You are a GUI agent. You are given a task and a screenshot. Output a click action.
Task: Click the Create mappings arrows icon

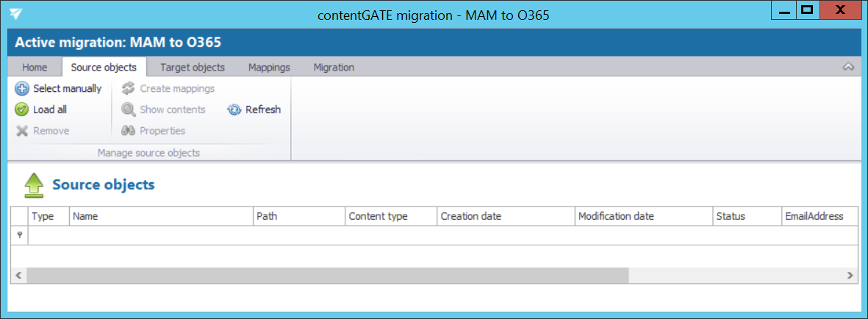click(x=129, y=89)
